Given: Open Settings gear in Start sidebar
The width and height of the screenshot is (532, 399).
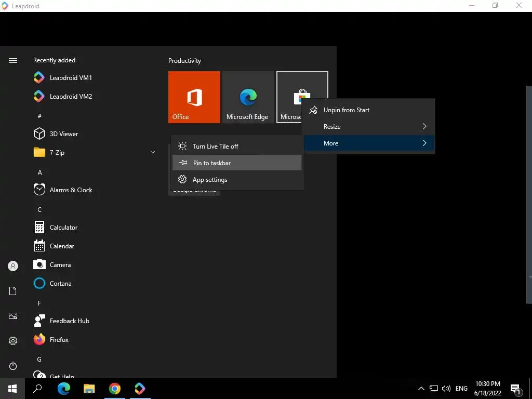Looking at the screenshot, I should pyautogui.click(x=13, y=341).
